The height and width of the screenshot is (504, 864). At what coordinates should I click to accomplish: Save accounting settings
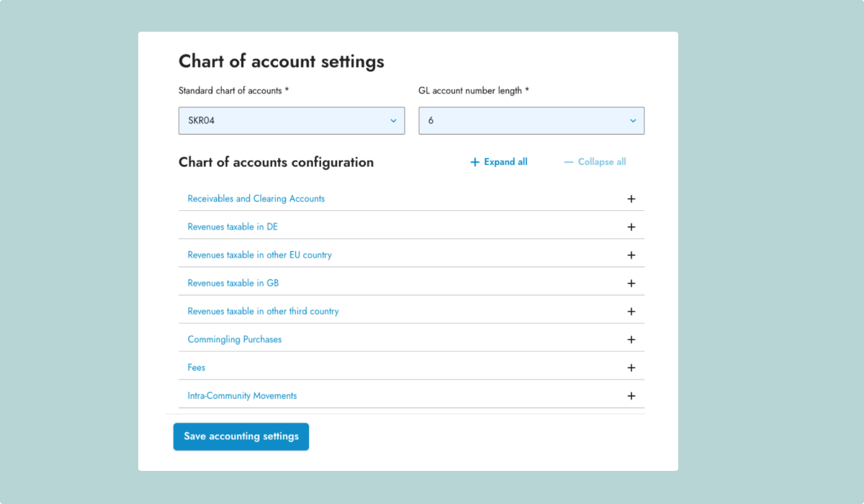pyautogui.click(x=241, y=436)
